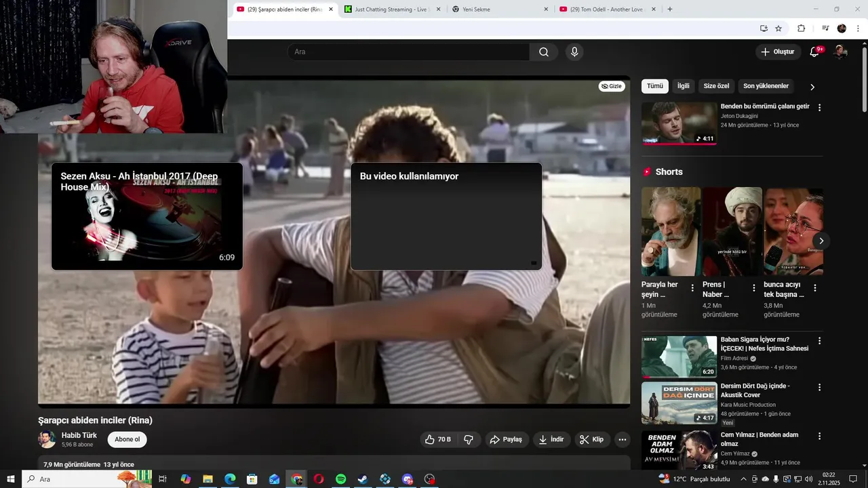The image size is (868, 488).
Task: Open options for Benden bu ömrümü video
Action: pos(819,108)
